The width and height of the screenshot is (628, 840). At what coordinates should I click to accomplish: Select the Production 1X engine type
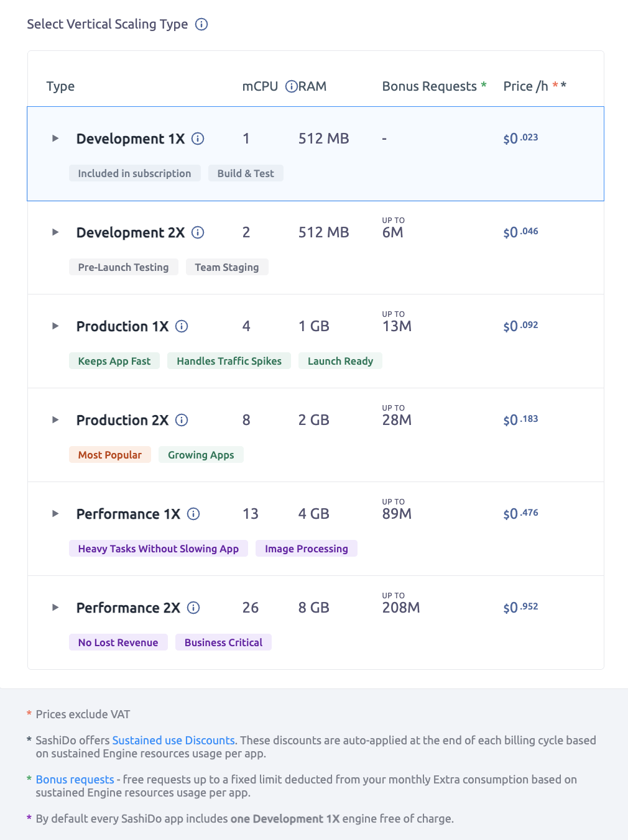(x=315, y=341)
